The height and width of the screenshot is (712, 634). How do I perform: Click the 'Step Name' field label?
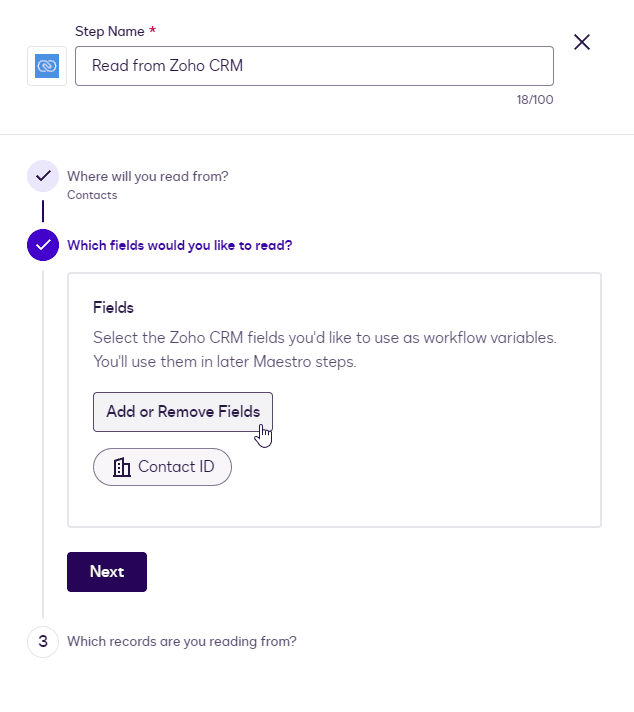[x=109, y=32]
